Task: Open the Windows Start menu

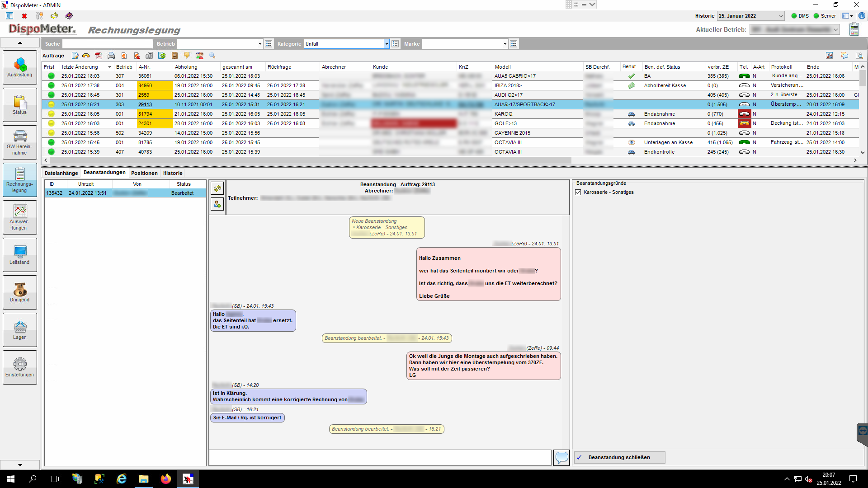Action: pyautogui.click(x=11, y=479)
